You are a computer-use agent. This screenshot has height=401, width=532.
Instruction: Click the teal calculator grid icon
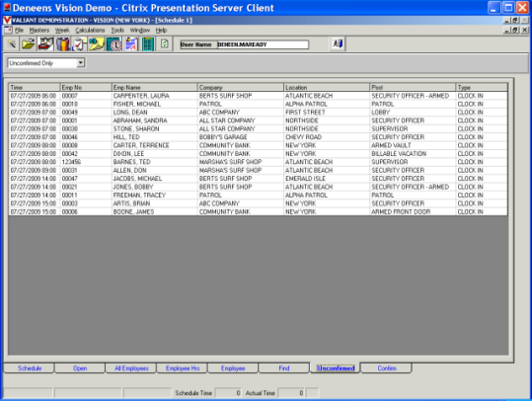(x=148, y=44)
